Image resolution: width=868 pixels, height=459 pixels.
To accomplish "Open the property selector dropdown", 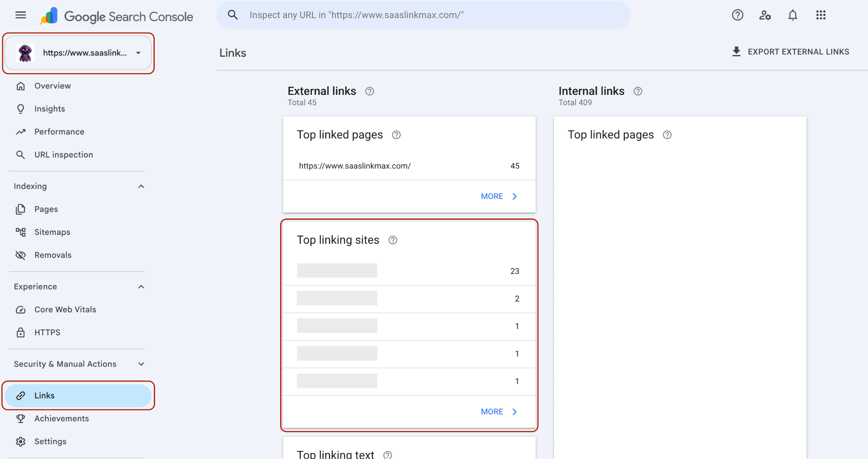I will pyautogui.click(x=78, y=53).
